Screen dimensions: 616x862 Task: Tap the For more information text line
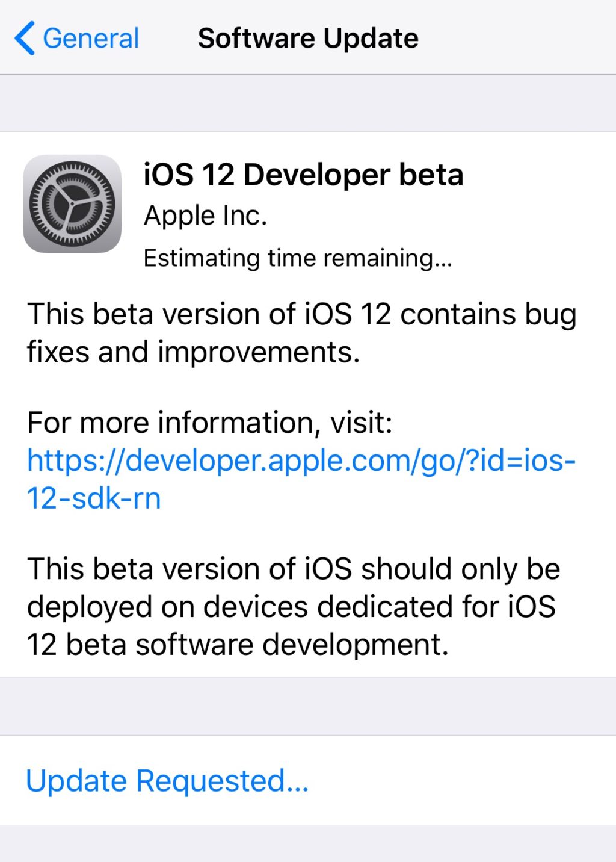tap(209, 421)
